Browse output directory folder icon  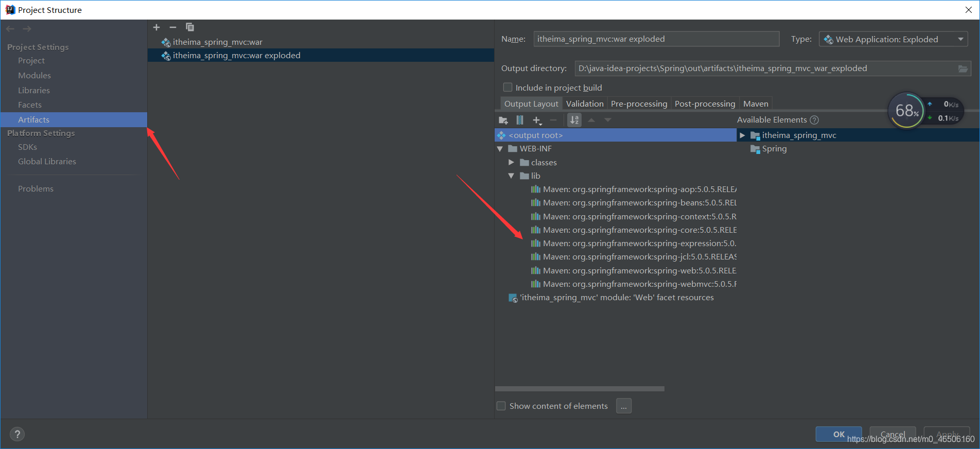963,68
